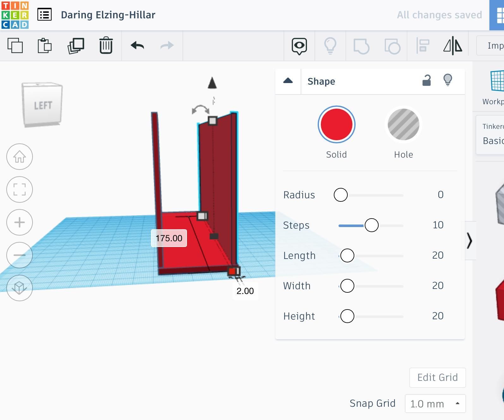Click the Radius value 0
Viewport: 504px width, 420px height.
(441, 195)
